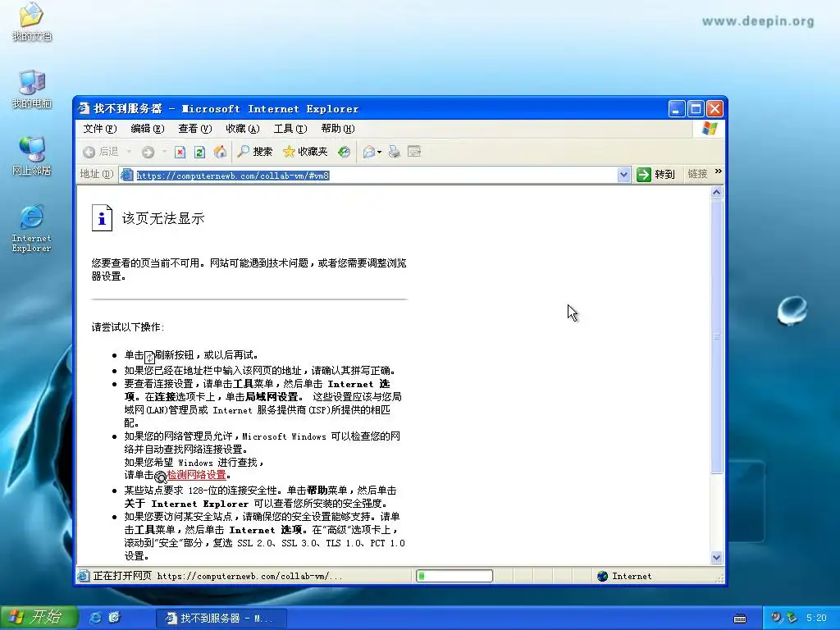This screenshot has width=840, height=630.
Task: Click the 开始 Start button
Action: pyautogui.click(x=39, y=617)
